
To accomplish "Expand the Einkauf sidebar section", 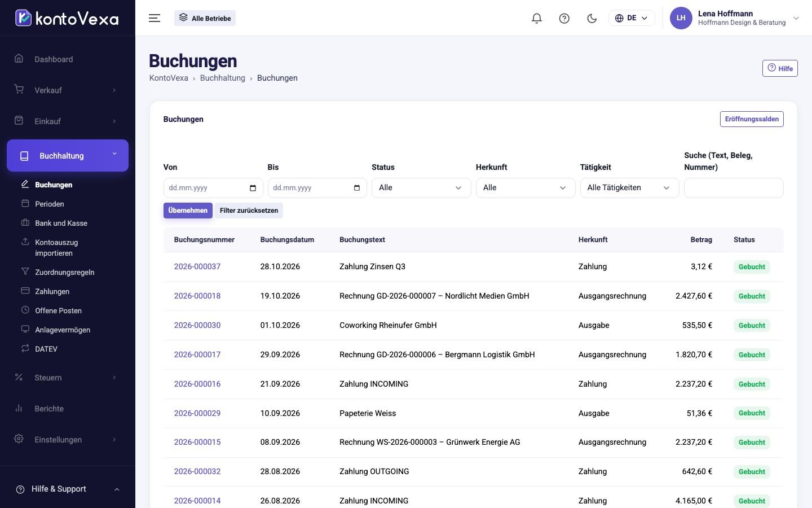I will tap(68, 121).
